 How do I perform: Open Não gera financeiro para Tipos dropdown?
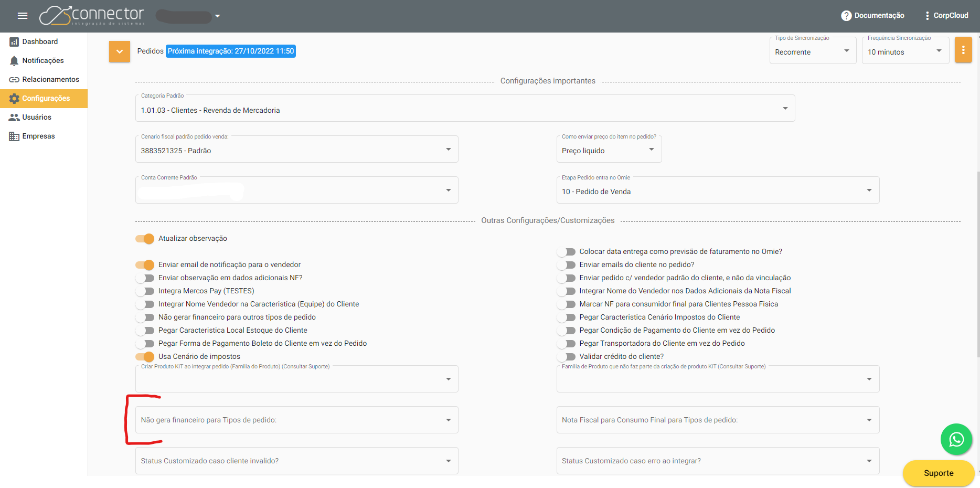pos(296,420)
